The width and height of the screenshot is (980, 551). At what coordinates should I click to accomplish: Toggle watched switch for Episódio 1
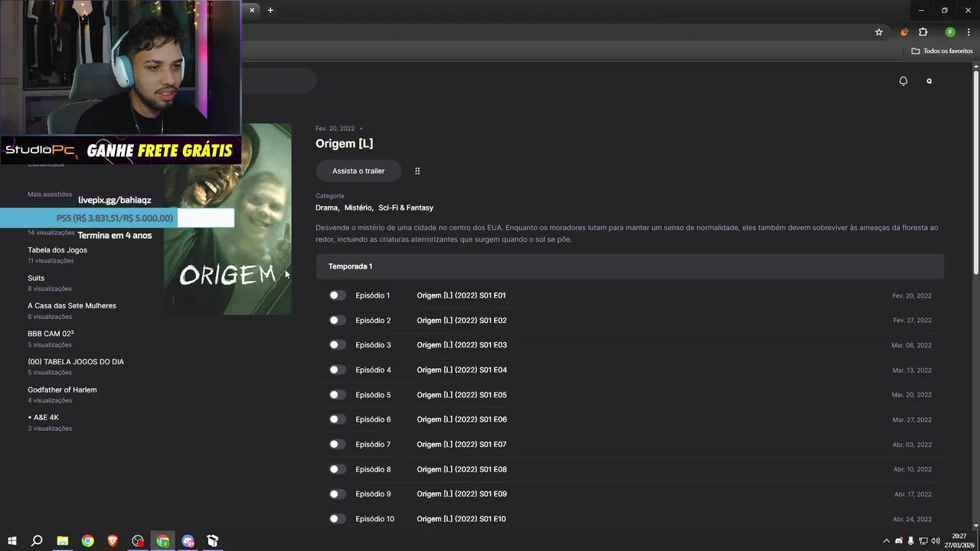337,295
